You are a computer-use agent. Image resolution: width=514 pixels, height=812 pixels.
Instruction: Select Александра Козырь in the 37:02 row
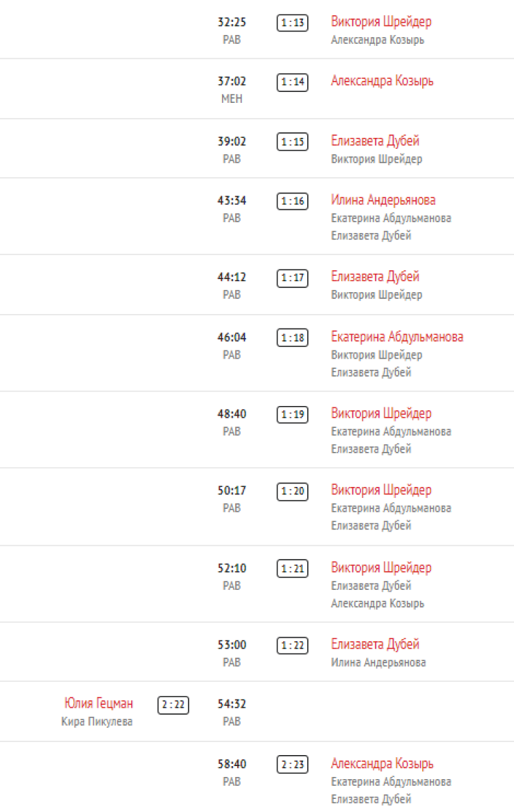point(382,81)
